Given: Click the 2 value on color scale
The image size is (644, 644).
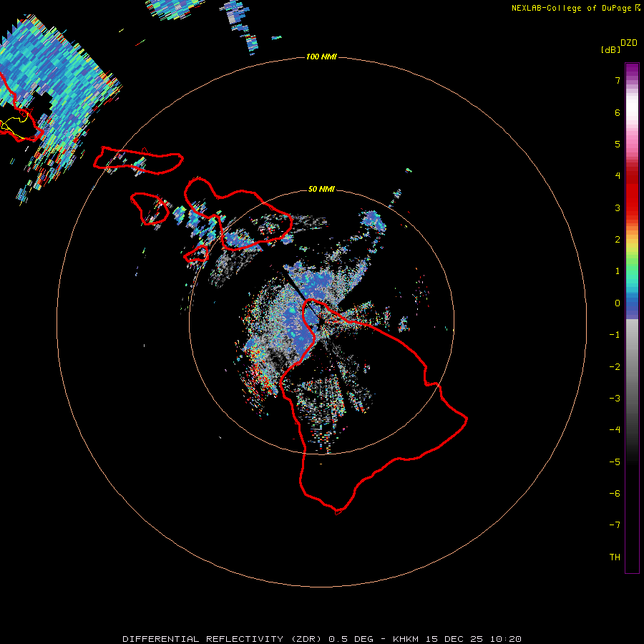Looking at the screenshot, I should pyautogui.click(x=618, y=240).
